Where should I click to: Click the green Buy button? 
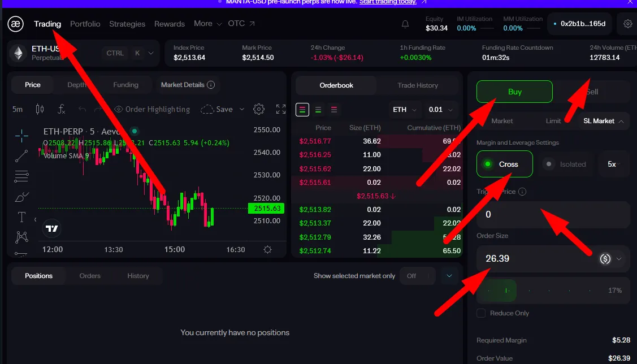tap(514, 92)
